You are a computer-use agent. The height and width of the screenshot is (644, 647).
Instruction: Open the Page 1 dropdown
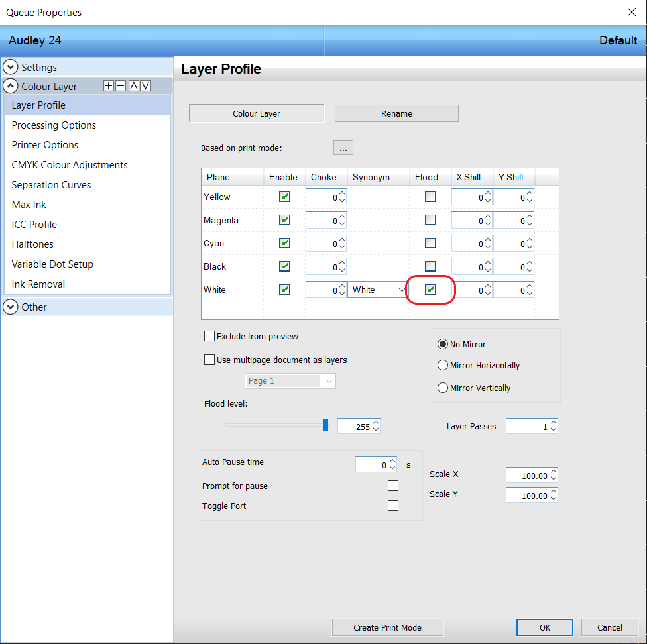(328, 381)
